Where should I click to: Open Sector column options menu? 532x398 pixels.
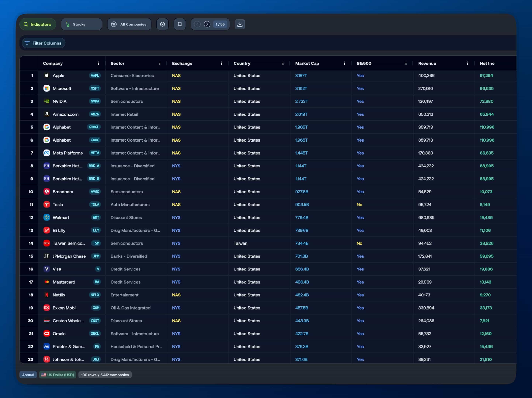coord(160,63)
